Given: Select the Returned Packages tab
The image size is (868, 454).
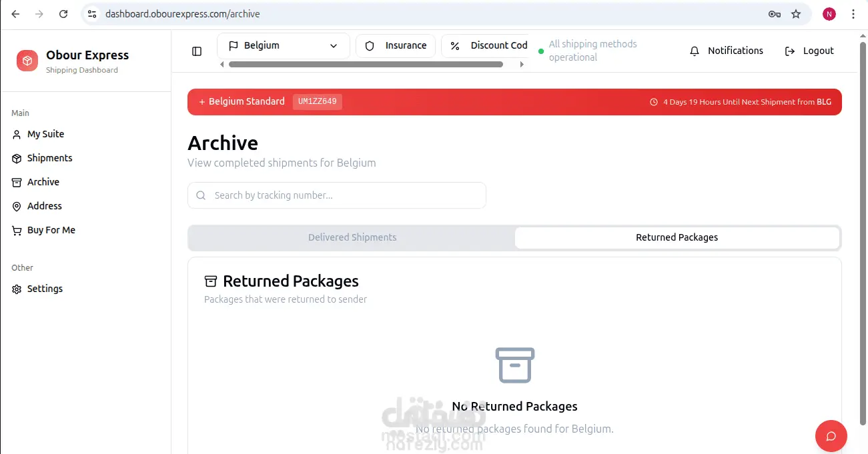Looking at the screenshot, I should click(x=677, y=237).
